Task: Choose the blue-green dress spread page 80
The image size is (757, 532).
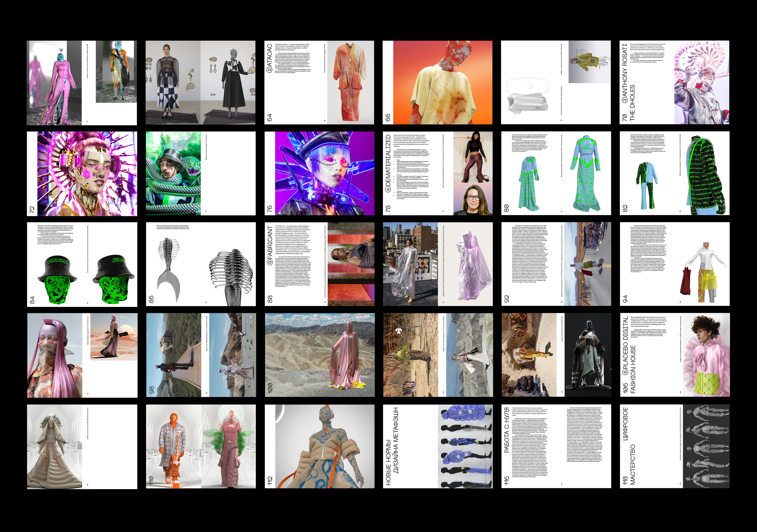Action: [556, 174]
